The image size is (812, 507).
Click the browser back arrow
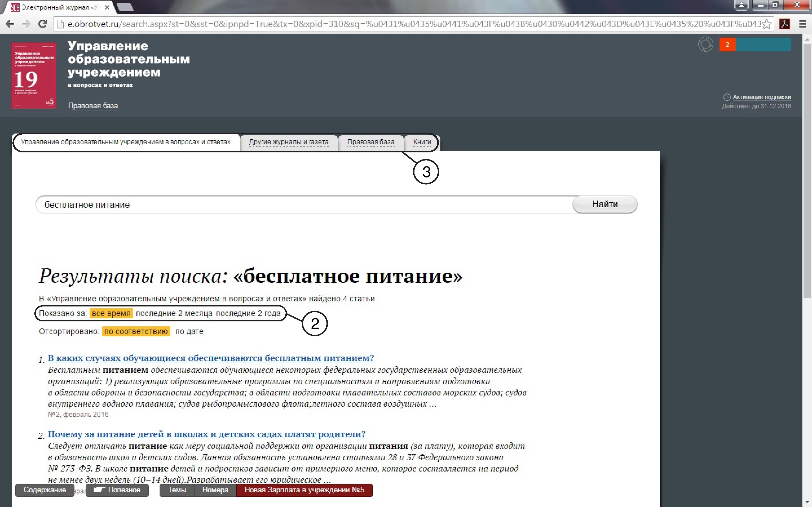pos(10,24)
